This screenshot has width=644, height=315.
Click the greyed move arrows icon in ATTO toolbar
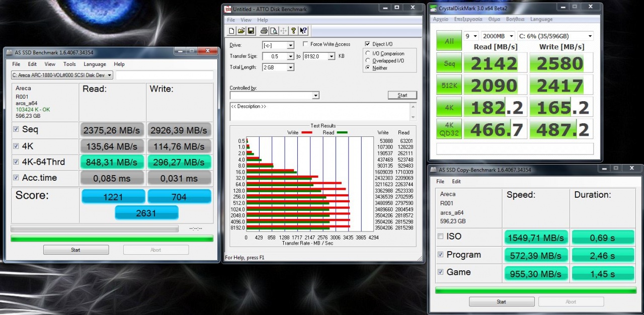point(283,31)
